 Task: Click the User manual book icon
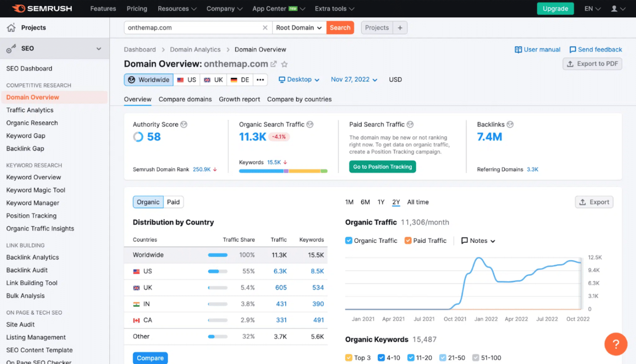click(x=518, y=50)
